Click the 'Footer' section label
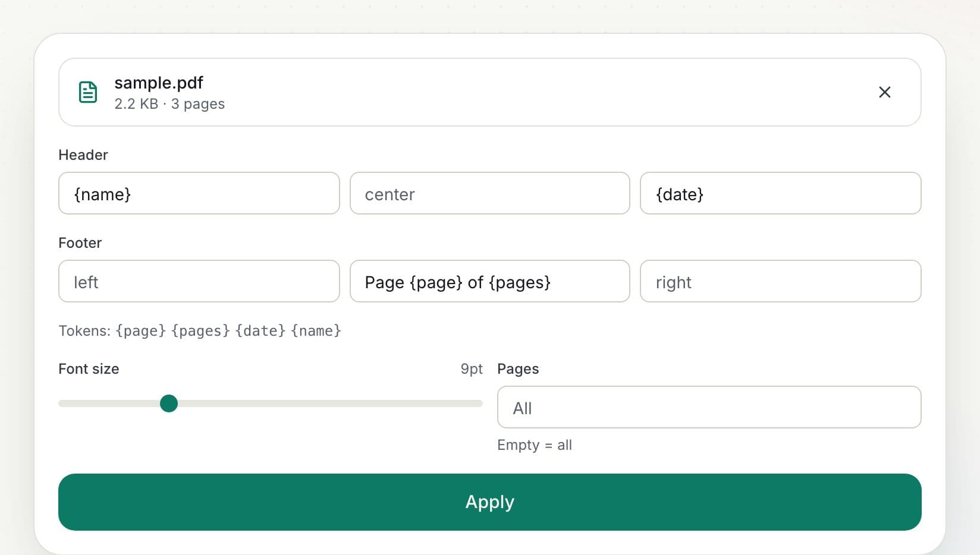Viewport: 980px width, 555px height. pos(80,243)
